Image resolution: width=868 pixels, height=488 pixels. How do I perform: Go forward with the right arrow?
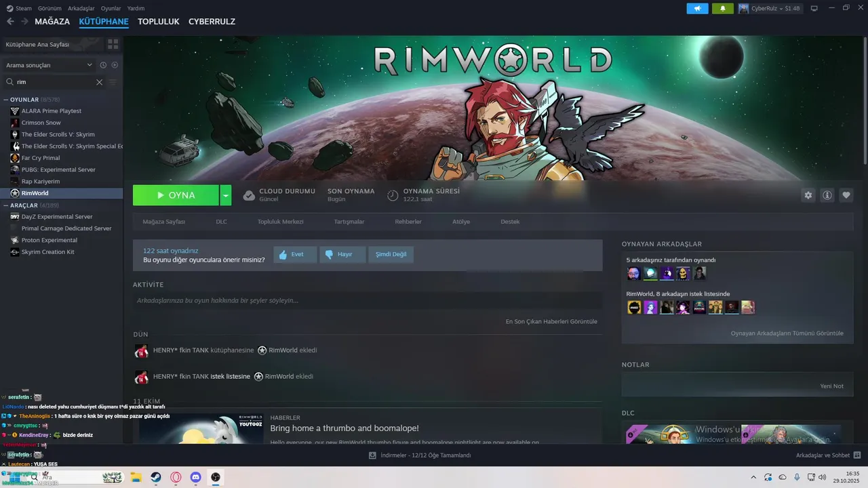point(24,22)
